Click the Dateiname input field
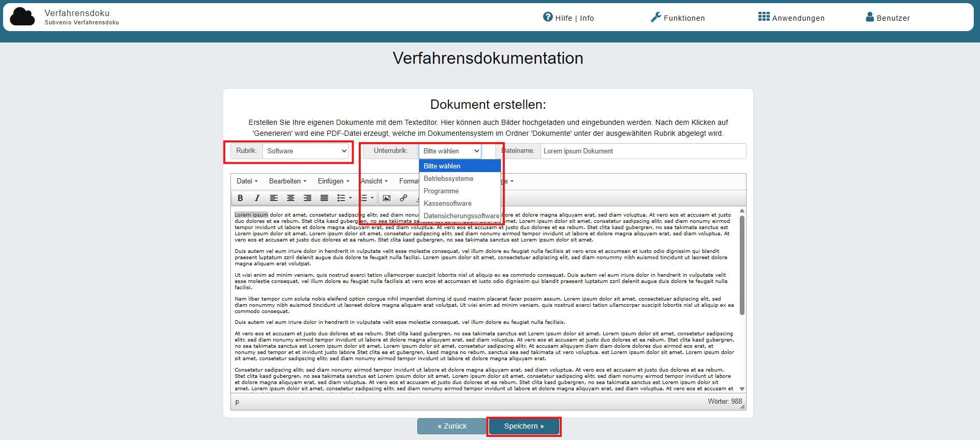Image resolution: width=980 pixels, height=440 pixels. pos(643,151)
